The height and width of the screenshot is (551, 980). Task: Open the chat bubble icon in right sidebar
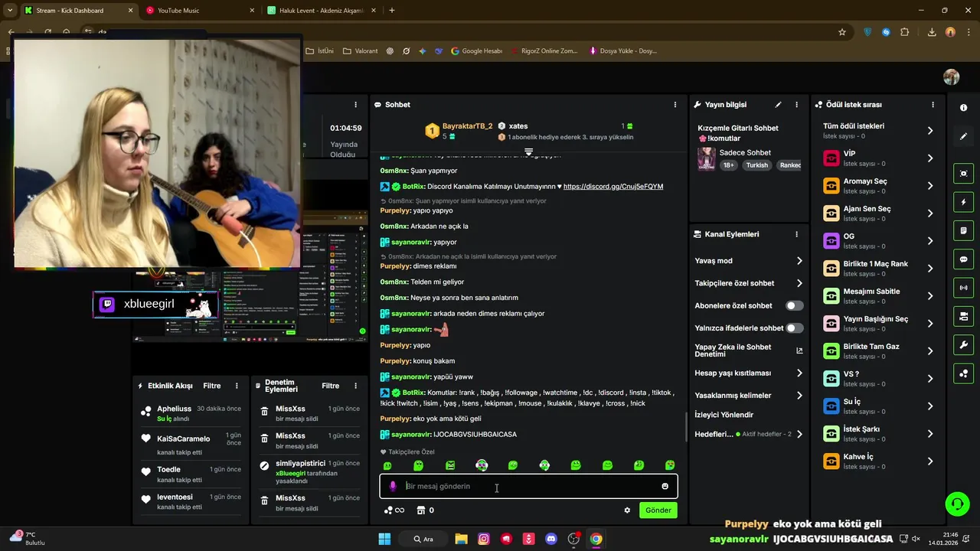(x=963, y=259)
